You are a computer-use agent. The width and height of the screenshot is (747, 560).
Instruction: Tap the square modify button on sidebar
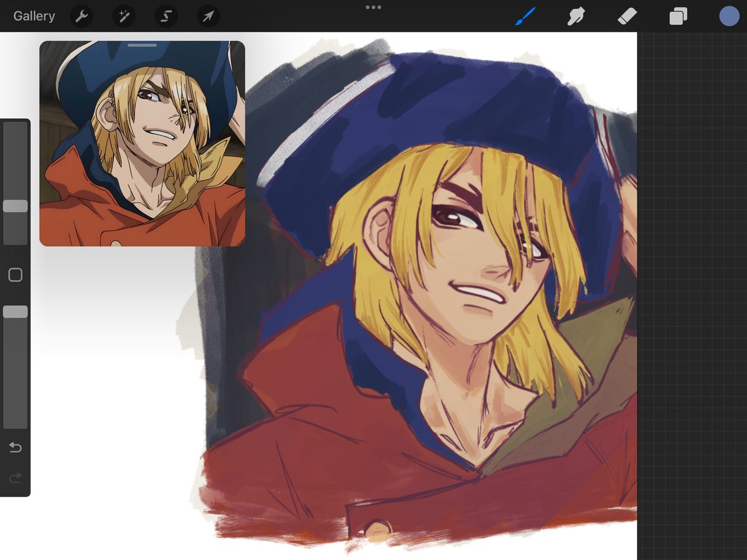coord(15,275)
